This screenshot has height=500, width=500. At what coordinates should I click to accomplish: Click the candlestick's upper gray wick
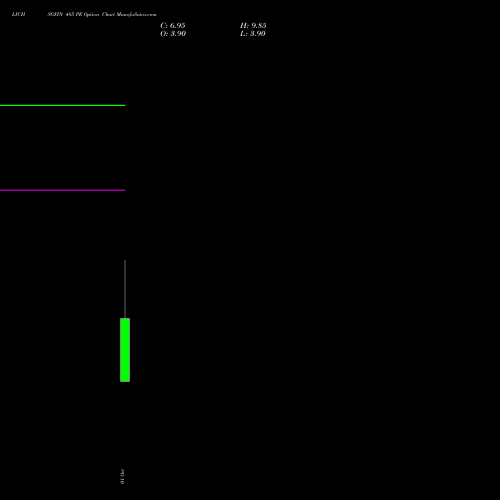coord(125,289)
